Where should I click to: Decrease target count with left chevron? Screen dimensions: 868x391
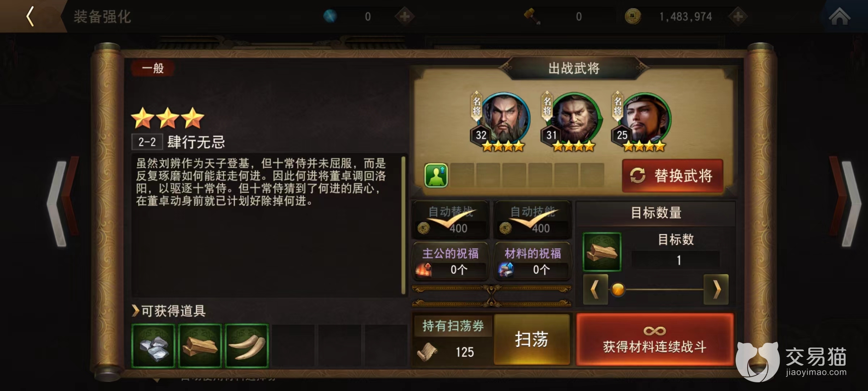point(595,290)
